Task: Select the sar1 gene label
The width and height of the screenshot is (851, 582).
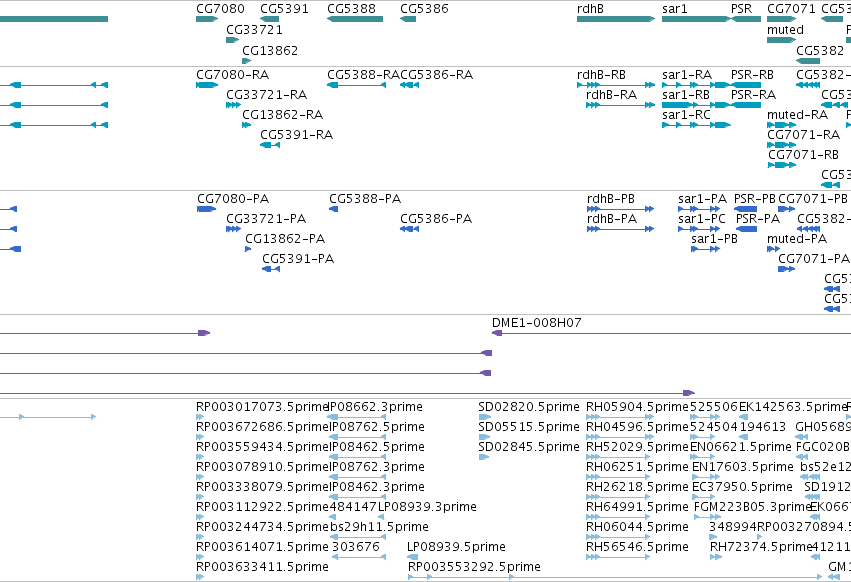Action: (675, 9)
